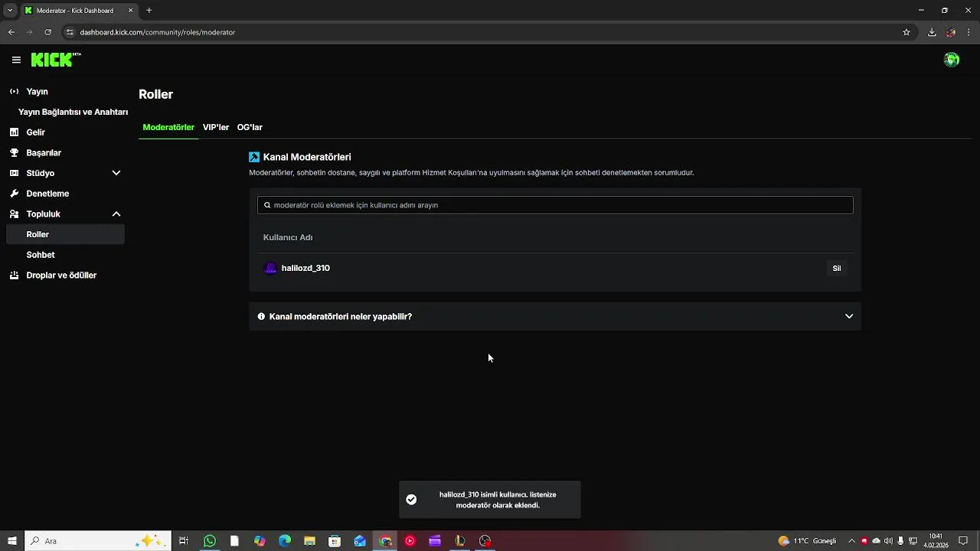Screen dimensions: 980x551
Task: Click the browser back arrow
Action: [11, 32]
